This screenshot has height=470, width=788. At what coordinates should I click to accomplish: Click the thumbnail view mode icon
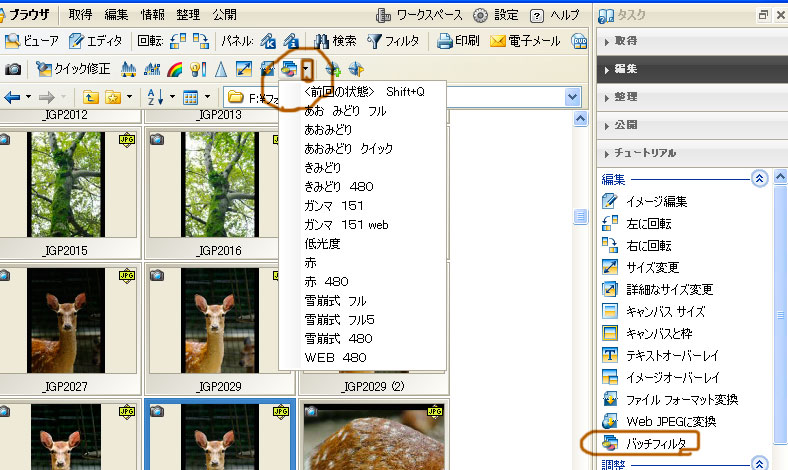(191, 97)
